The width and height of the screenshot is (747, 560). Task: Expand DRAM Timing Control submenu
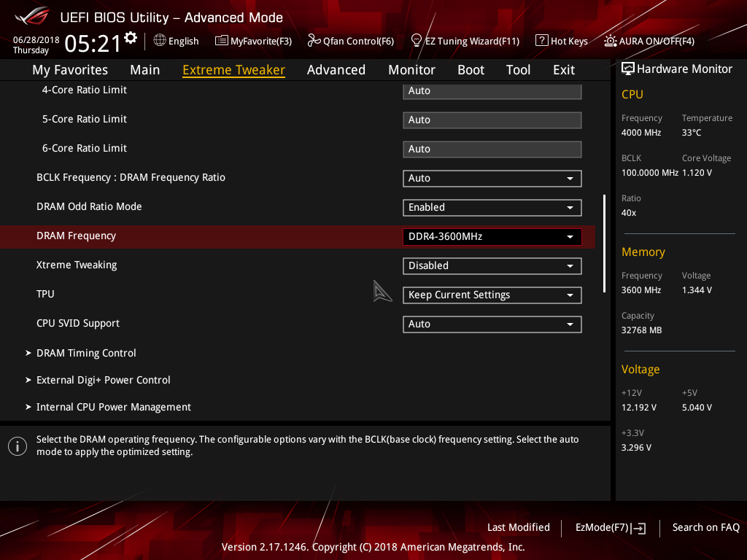pos(86,353)
